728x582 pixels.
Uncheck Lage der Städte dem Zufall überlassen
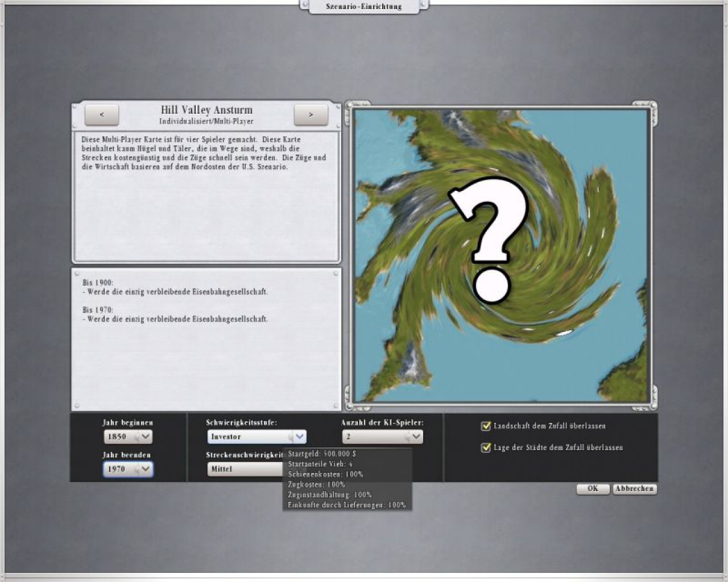click(x=486, y=447)
